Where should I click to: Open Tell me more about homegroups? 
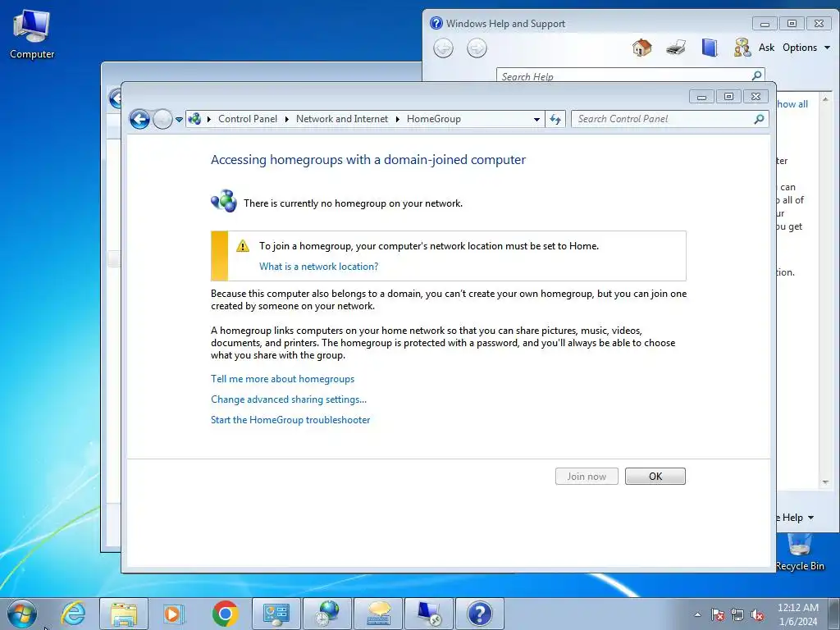pos(282,379)
